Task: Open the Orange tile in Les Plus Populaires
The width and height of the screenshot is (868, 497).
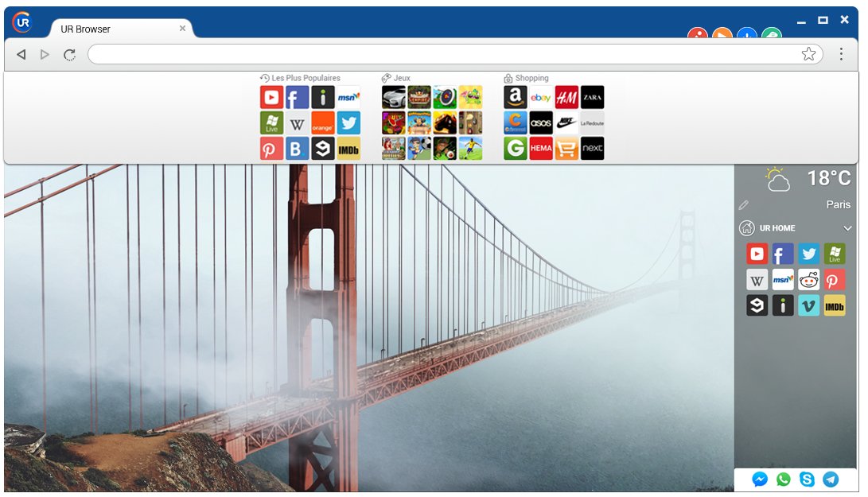Action: point(322,123)
